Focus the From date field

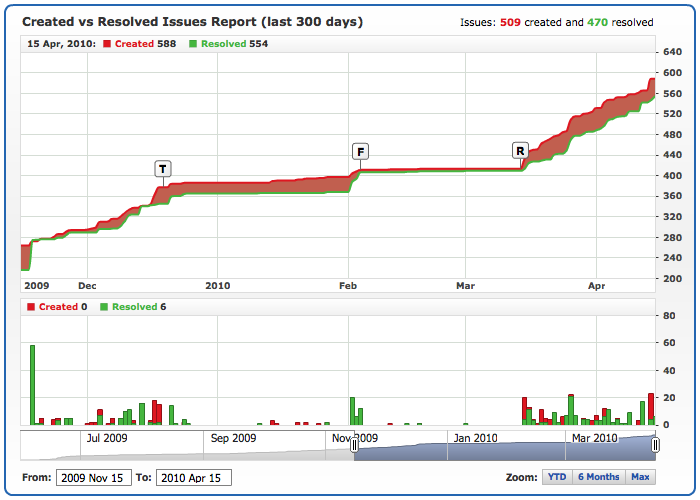tap(93, 478)
